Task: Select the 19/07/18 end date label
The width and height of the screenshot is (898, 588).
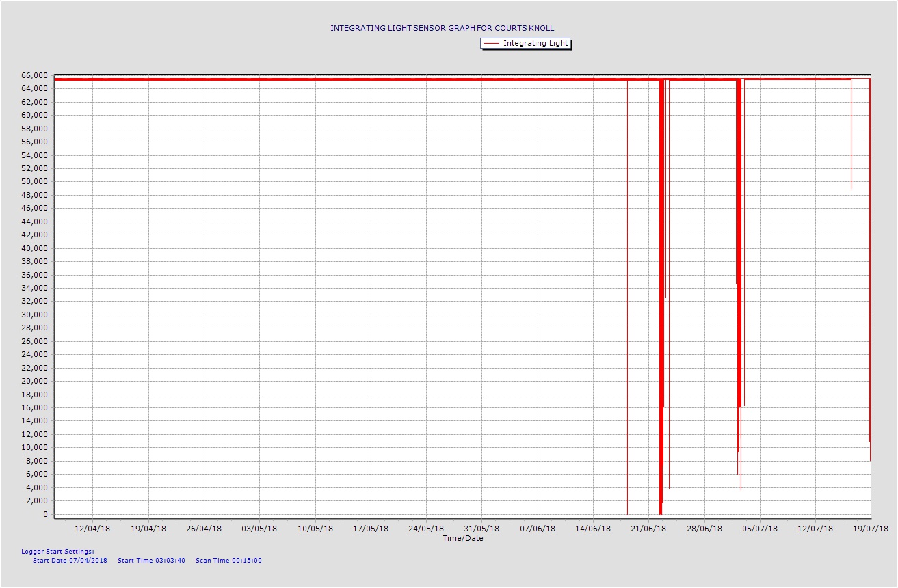Action: [871, 529]
